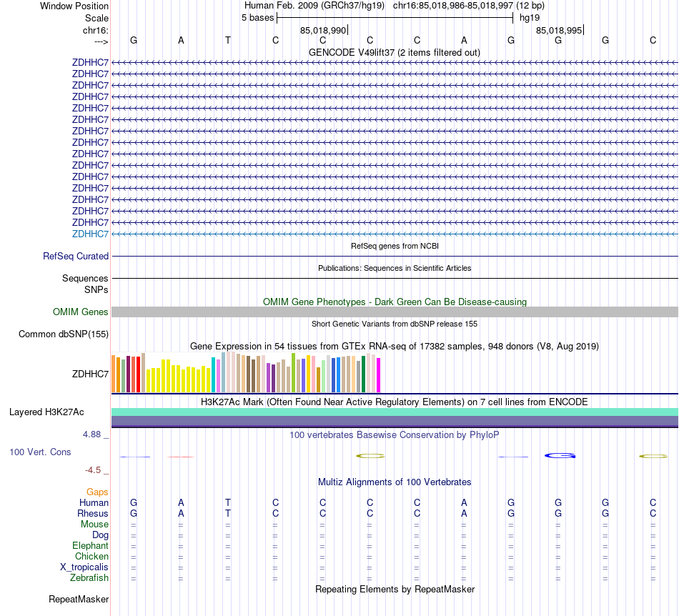Click the red line in PhyloP conservation track
Image resolution: width=679 pixels, height=616 pixels.
click(x=181, y=457)
